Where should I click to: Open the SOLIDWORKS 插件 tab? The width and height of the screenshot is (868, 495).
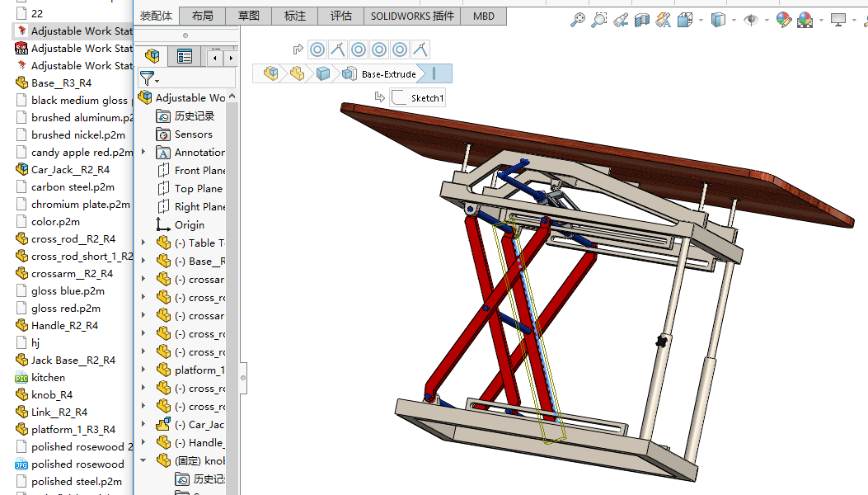tap(412, 16)
